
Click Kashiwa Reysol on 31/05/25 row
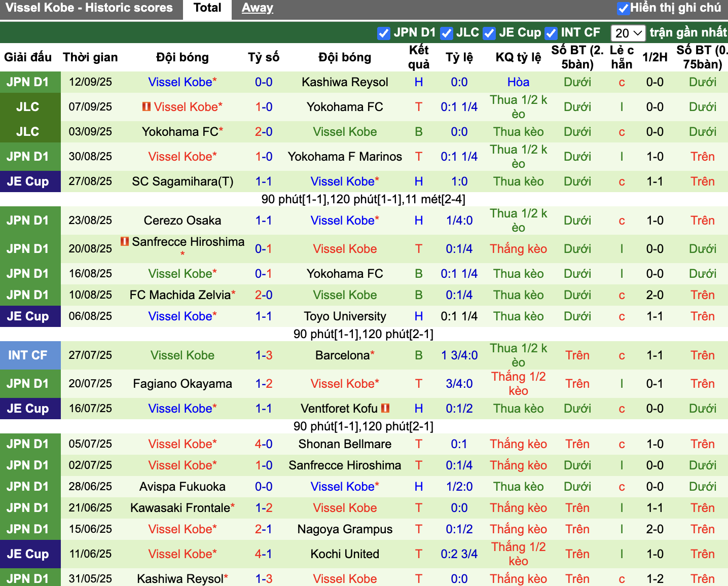(x=180, y=579)
